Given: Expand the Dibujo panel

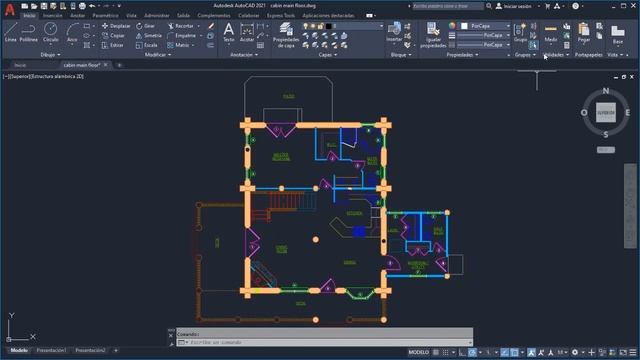Looking at the screenshot, I should [x=51, y=55].
